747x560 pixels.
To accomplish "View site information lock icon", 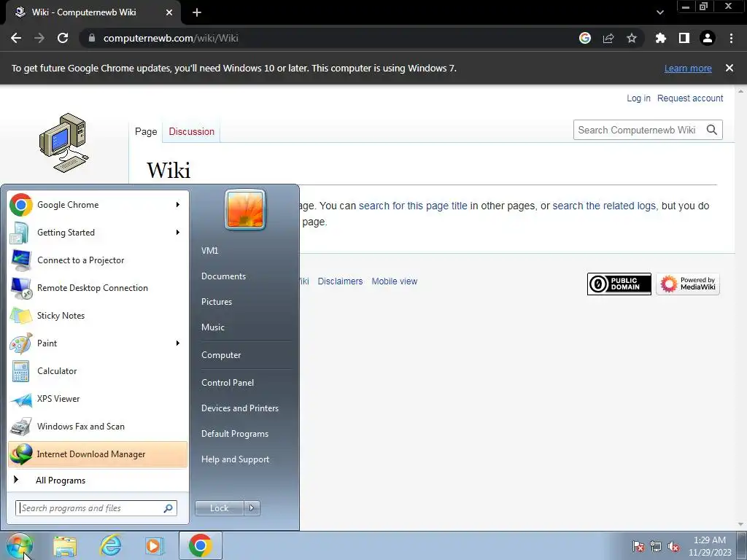I will [x=92, y=38].
